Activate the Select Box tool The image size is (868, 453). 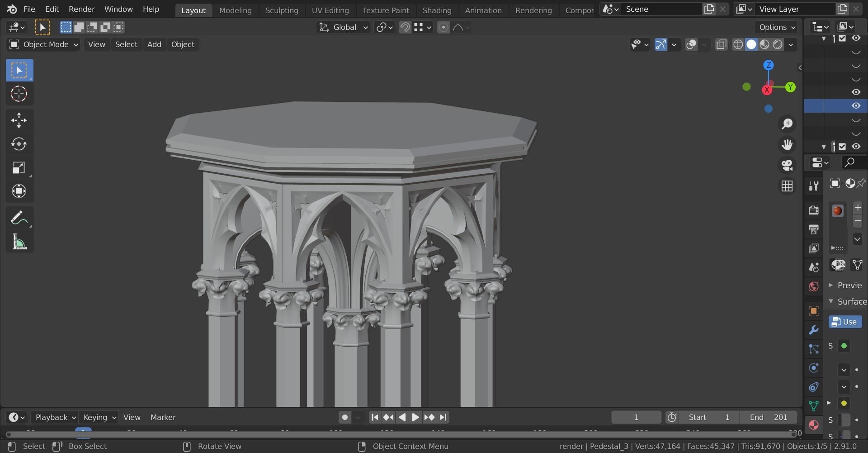tap(19, 70)
